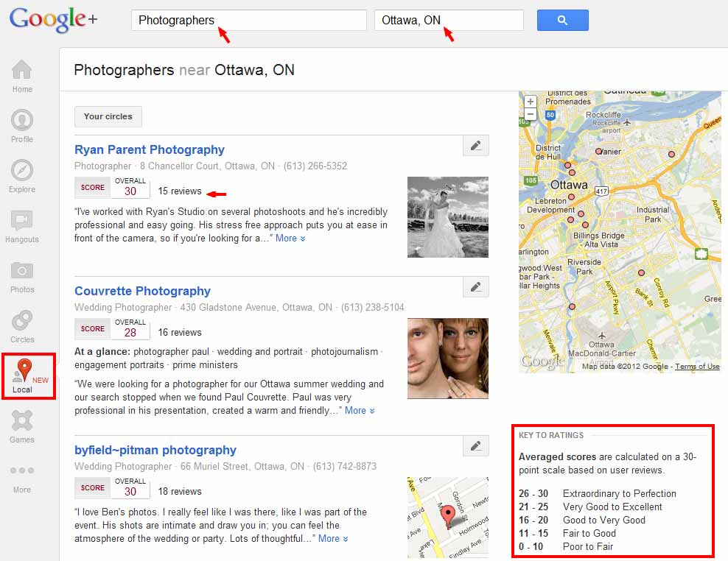Open the Local map pin icon
The height and width of the screenshot is (561, 728).
(24, 370)
